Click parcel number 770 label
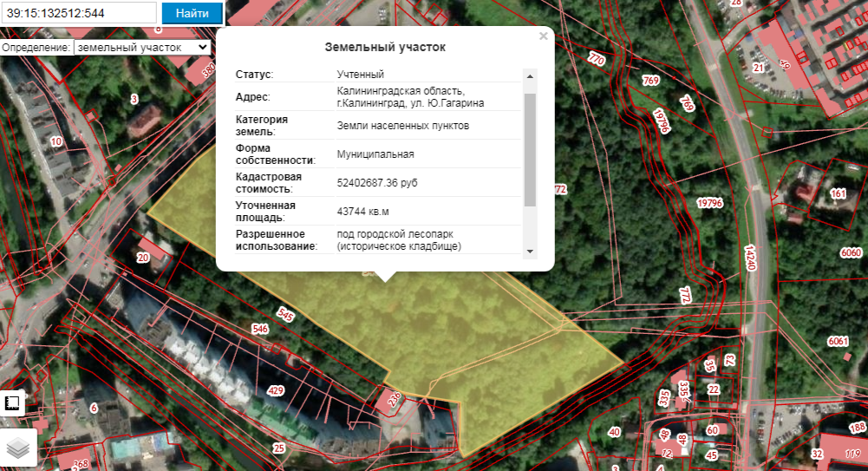 click(596, 60)
